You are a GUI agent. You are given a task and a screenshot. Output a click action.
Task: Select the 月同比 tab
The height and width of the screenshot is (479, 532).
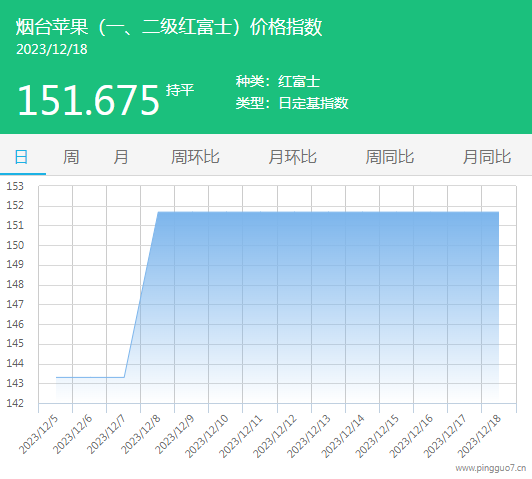[487, 157]
